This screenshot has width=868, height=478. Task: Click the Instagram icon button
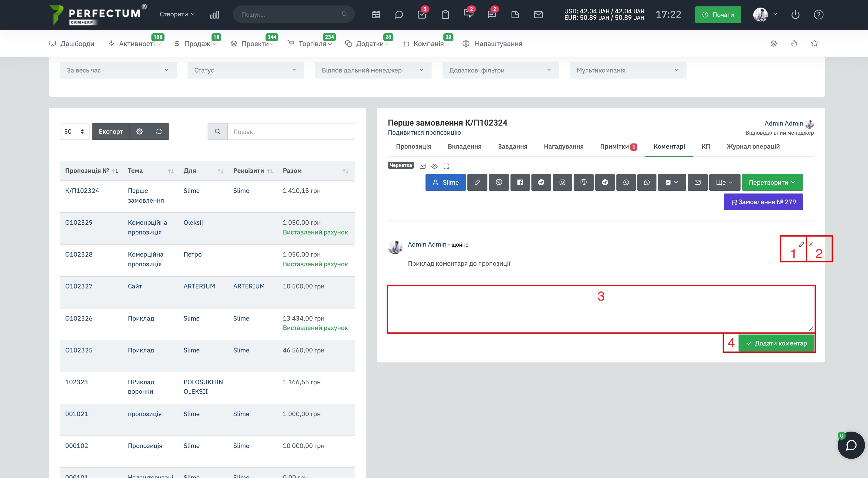coord(562,182)
